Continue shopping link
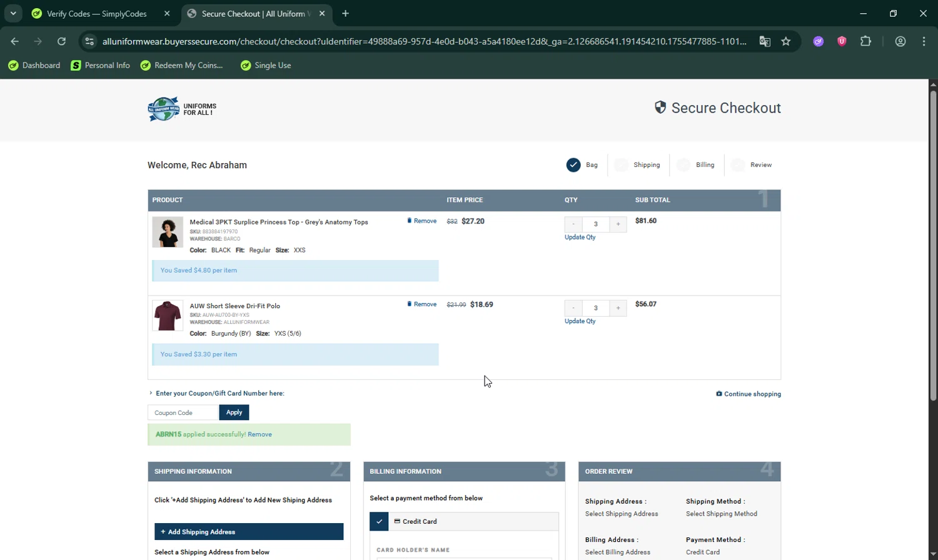This screenshot has height=560, width=938. pyautogui.click(x=749, y=394)
